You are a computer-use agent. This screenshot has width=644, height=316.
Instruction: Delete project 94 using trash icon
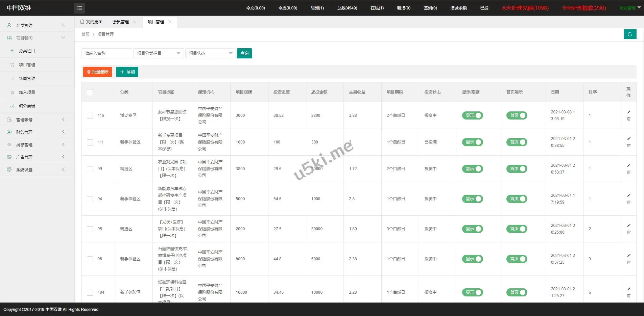629,203
